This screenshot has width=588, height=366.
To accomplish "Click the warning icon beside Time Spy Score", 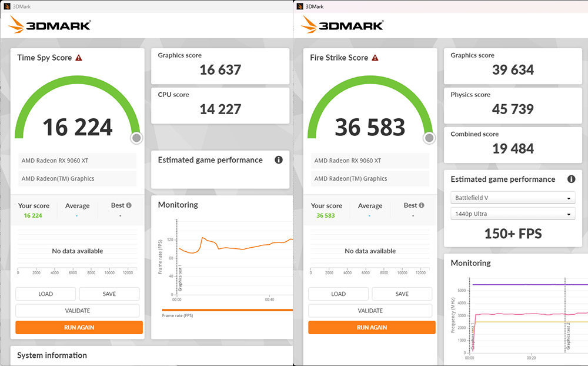I will pos(79,58).
